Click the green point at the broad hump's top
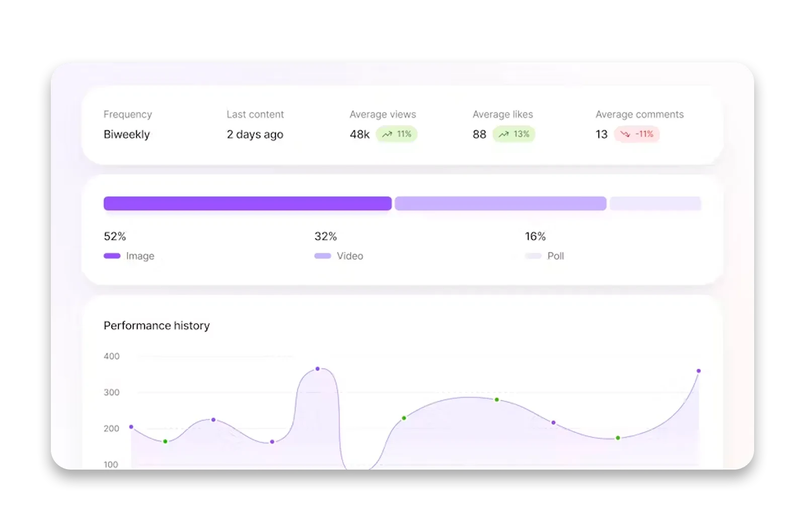This screenshot has width=806, height=532. click(497, 400)
